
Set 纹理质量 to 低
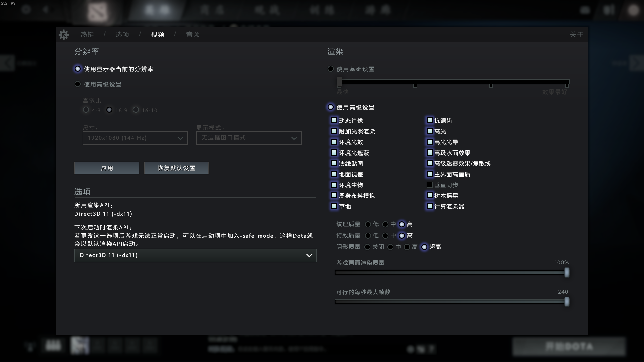click(368, 224)
